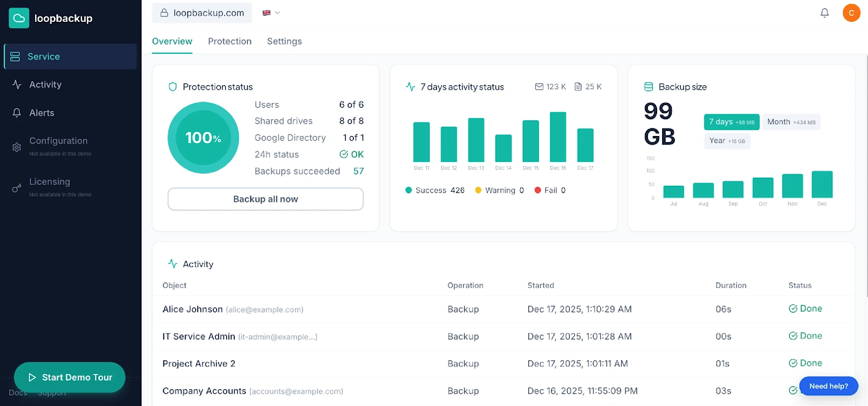The image size is (868, 406).
Task: Click the envelope icon next to 123 K
Action: [x=539, y=87]
